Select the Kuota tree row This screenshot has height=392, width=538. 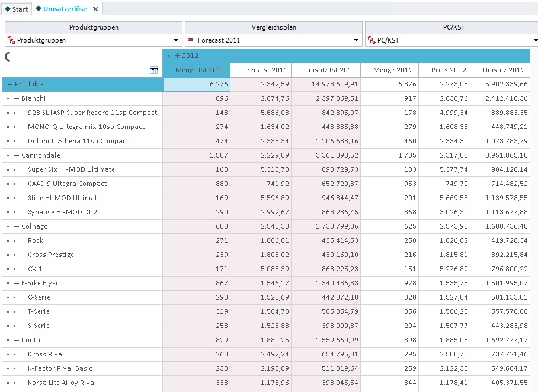[82, 340]
